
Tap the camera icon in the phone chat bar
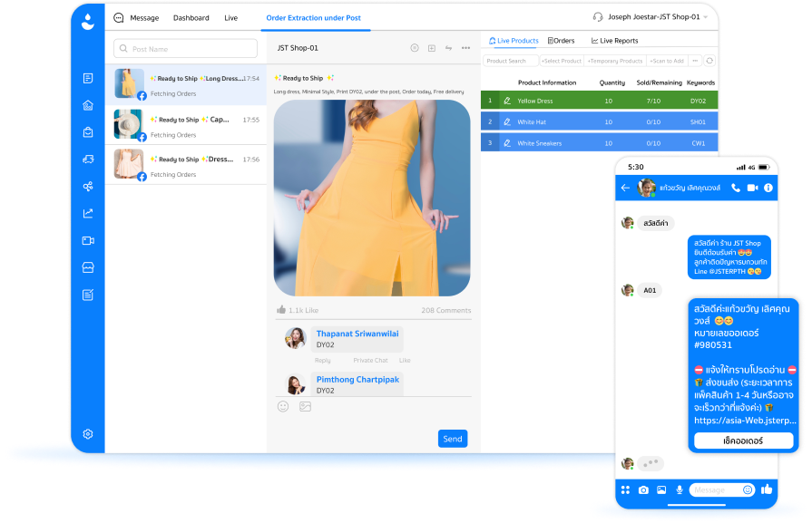tap(643, 489)
